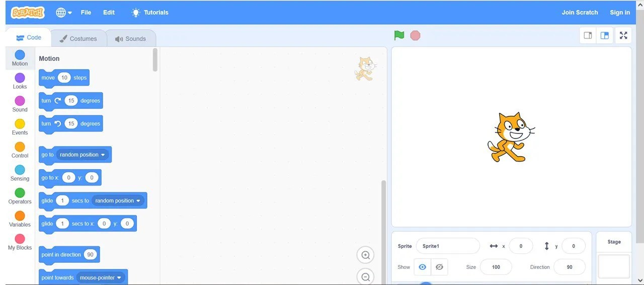
Task: Switch to the Code tab
Action: [x=29, y=38]
